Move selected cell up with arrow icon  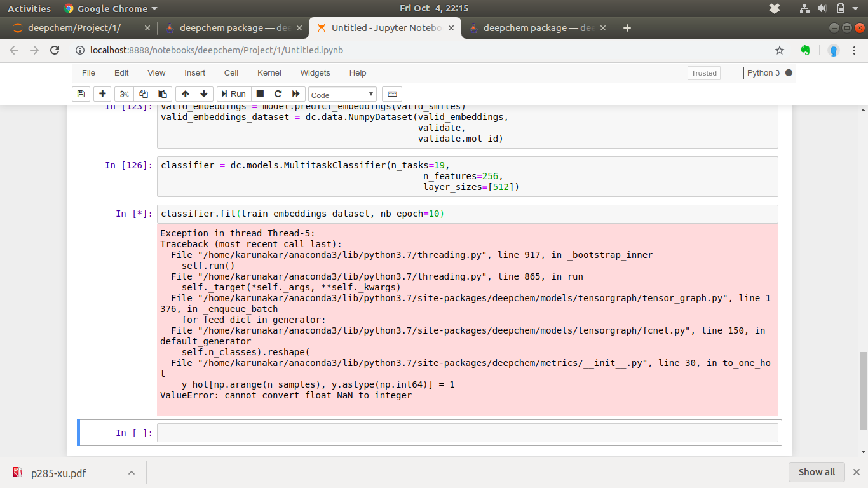click(x=185, y=93)
